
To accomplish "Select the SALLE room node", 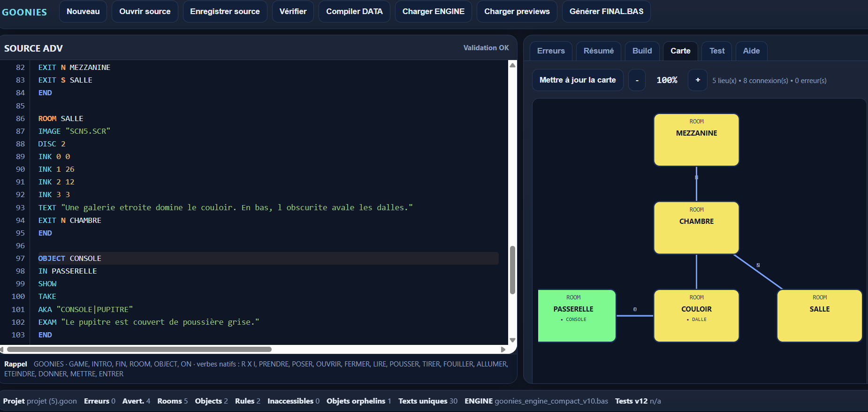I will coord(819,316).
